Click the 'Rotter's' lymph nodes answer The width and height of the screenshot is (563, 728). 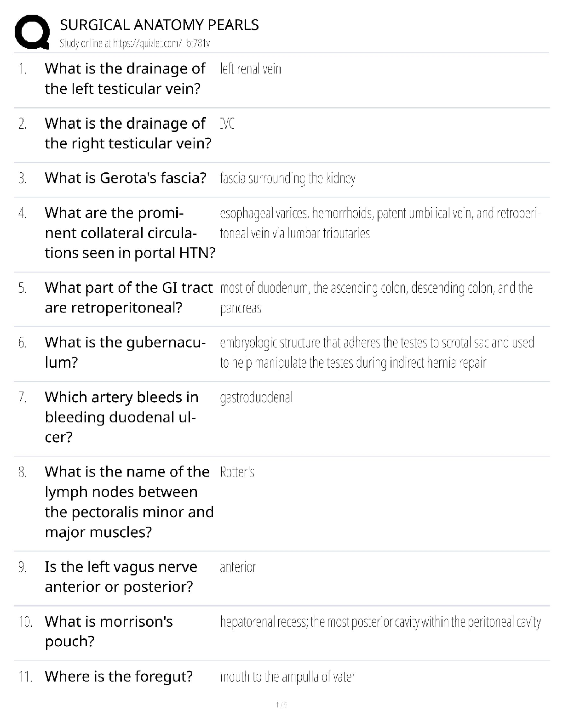237,472
